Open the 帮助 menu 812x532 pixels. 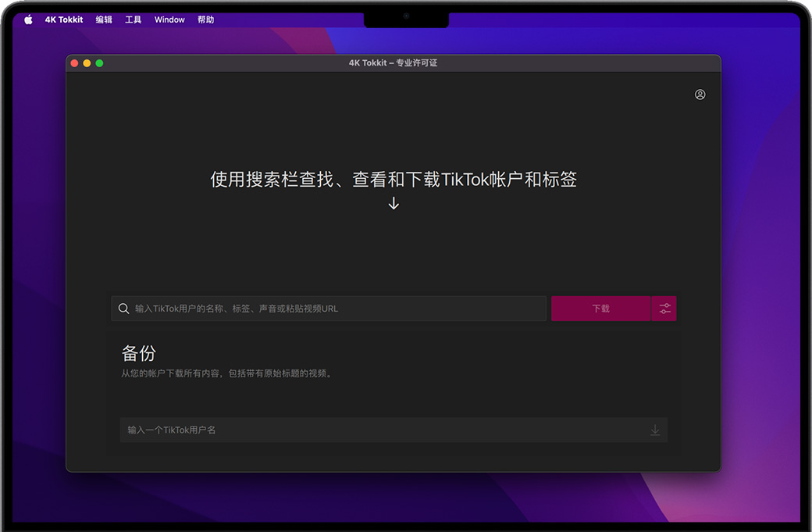point(205,20)
